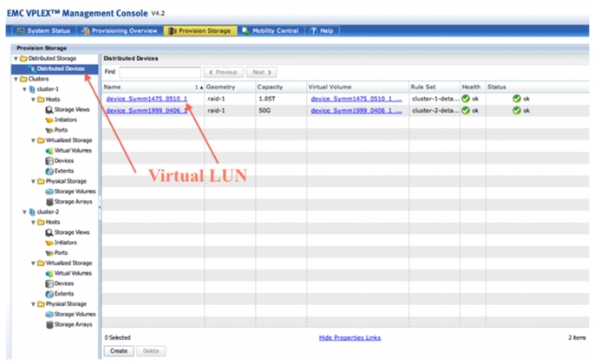This screenshot has height=364, width=594.
Task: Click the Mobility Central icon
Action: click(246, 30)
